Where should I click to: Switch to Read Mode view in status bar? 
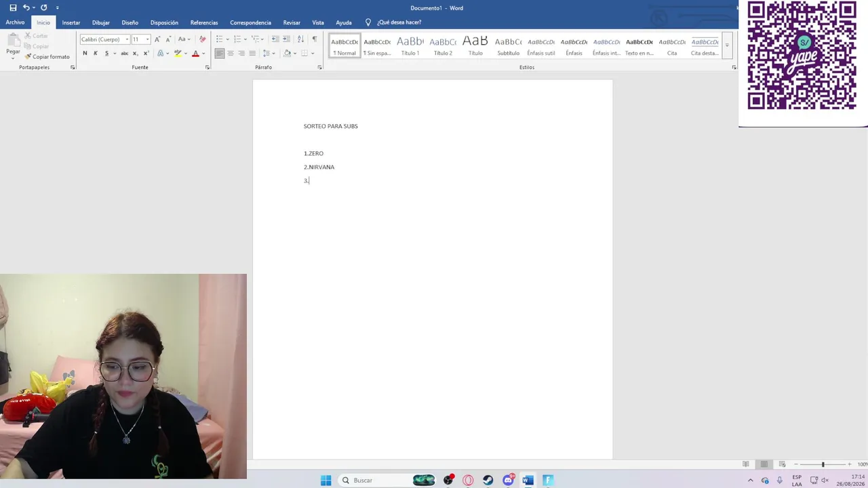pos(746,464)
